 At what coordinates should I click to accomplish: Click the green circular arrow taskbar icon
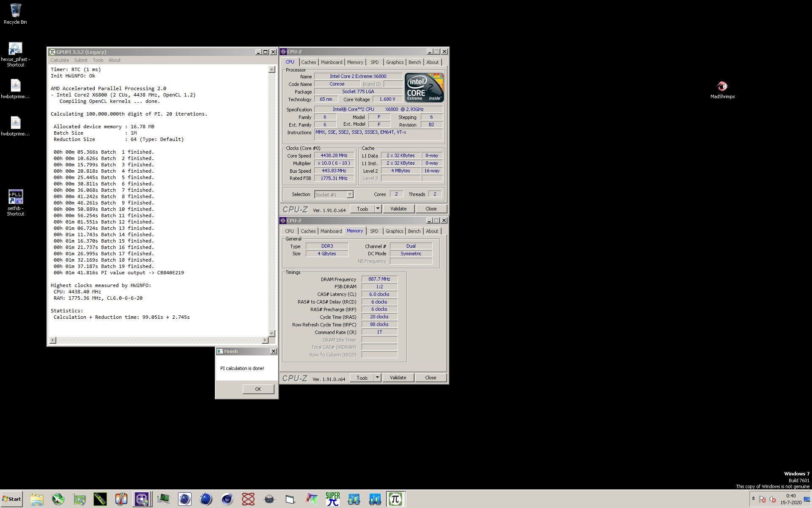58,500
